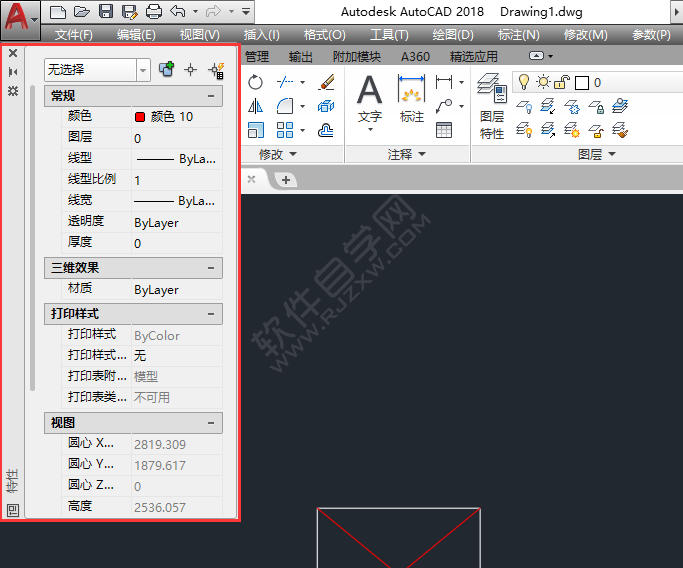Print the drawing with printer icon
This screenshot has height=568, width=683.
[x=154, y=11]
